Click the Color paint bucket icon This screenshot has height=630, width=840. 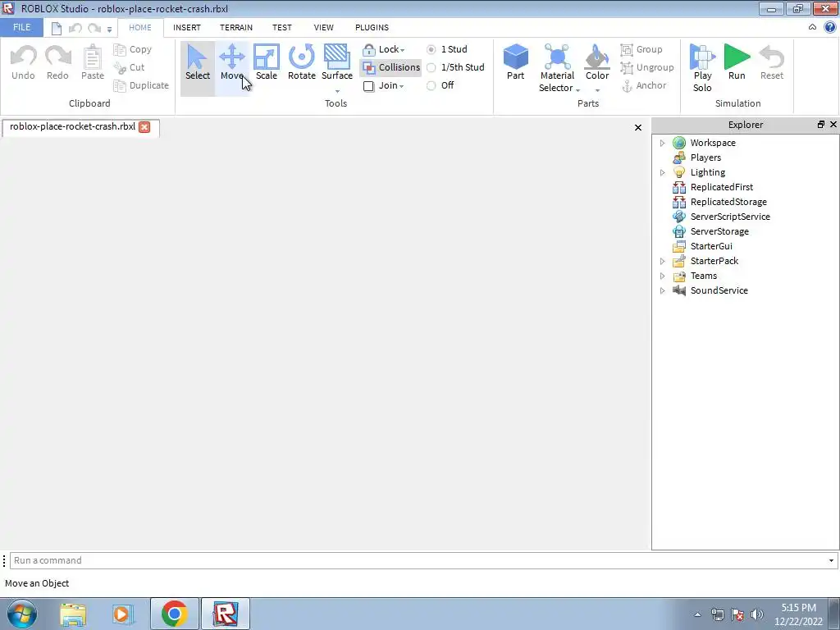coord(597,57)
